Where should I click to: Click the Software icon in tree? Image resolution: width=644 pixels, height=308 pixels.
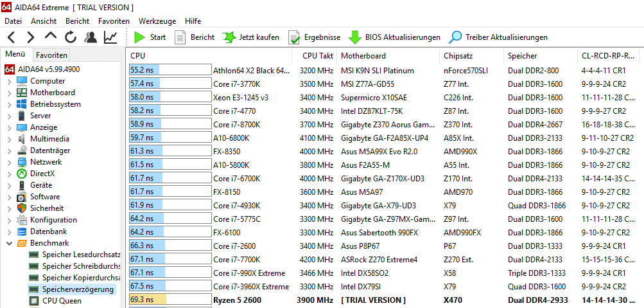tap(22, 197)
